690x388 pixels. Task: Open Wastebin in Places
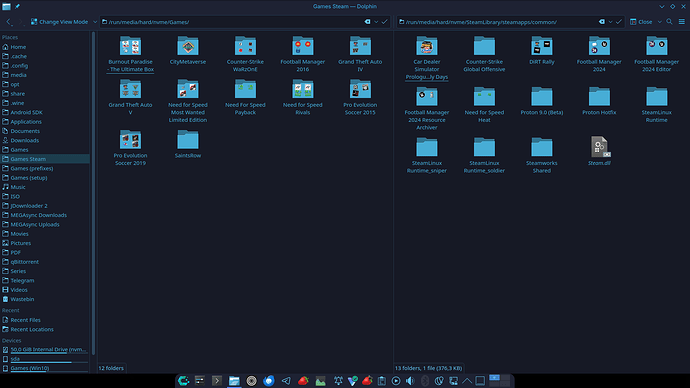(x=45, y=299)
